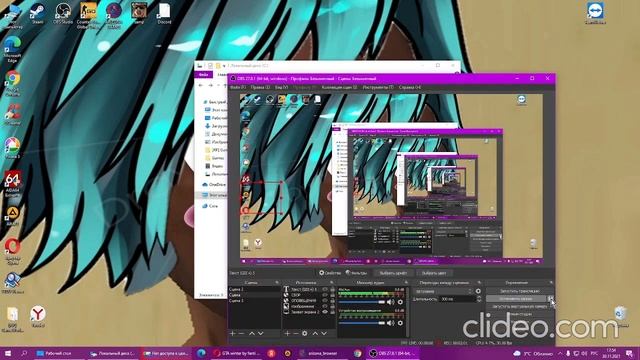
Task: Open the Steam desktop shortcut
Action: click(38, 13)
